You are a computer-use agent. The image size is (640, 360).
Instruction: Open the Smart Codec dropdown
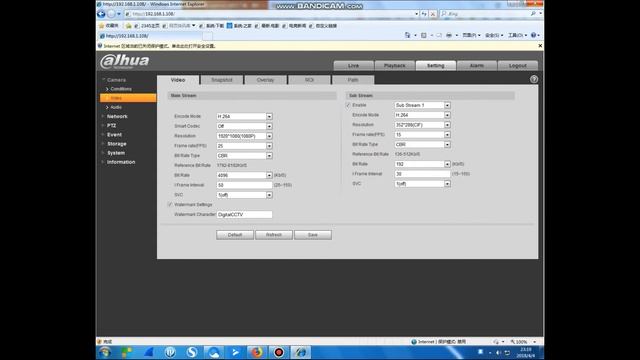(269, 126)
